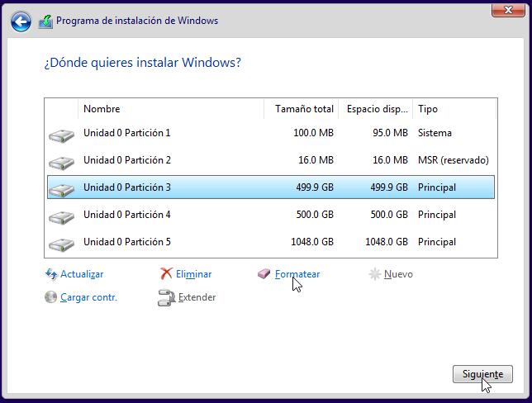Image resolution: width=532 pixels, height=403 pixels.
Task: Click the pink eraser Formatear icon
Action: 264,273
